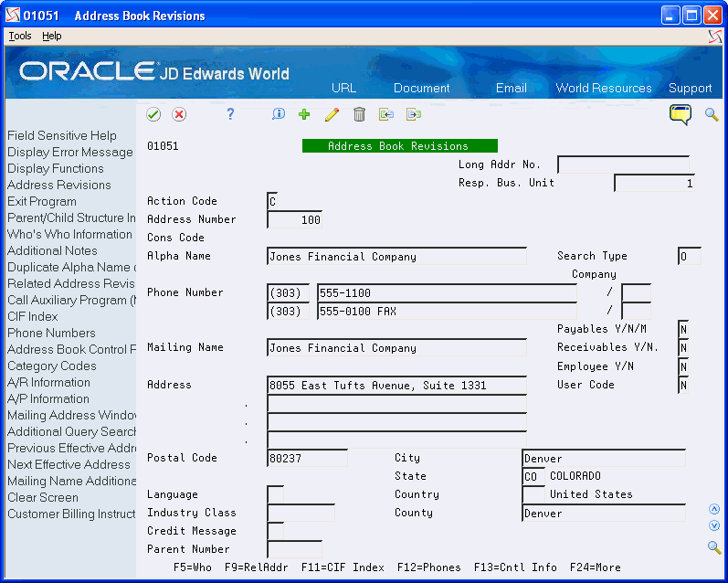The image size is (728, 583).
Task: Click the 555-1100 phone number field
Action: click(x=447, y=292)
